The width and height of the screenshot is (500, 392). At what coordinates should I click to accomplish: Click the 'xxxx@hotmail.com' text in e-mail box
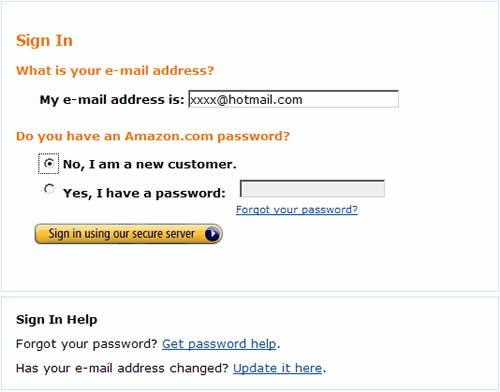pyautogui.click(x=246, y=100)
